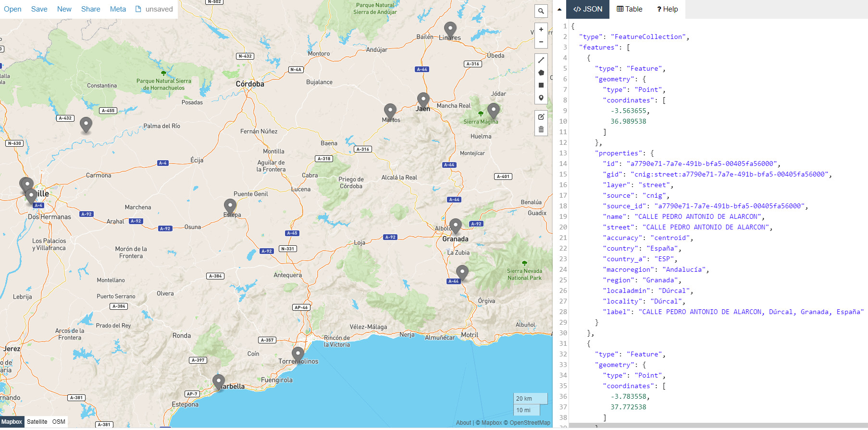The height and width of the screenshot is (430, 868).
Task: Click the map marker at Martos
Action: (x=390, y=112)
